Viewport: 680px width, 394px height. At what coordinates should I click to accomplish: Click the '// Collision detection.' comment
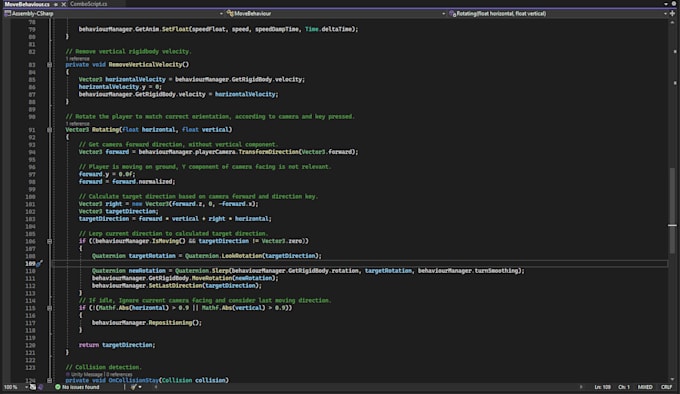103,367
